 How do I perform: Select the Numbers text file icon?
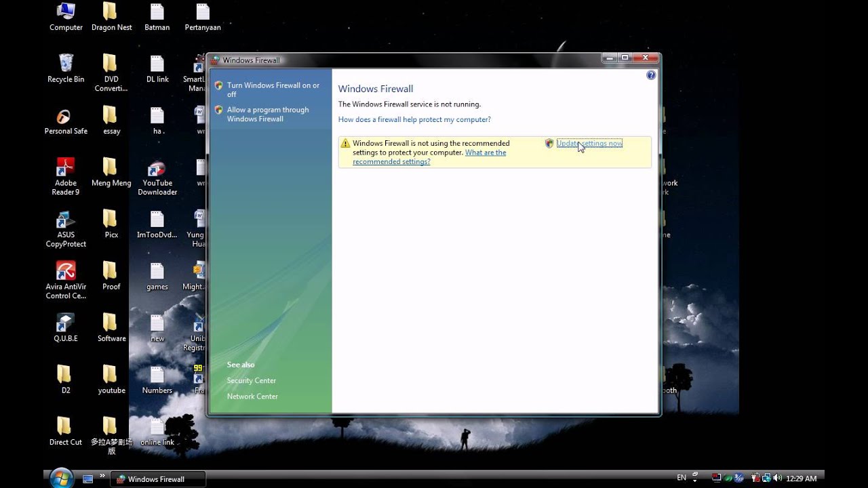click(157, 380)
